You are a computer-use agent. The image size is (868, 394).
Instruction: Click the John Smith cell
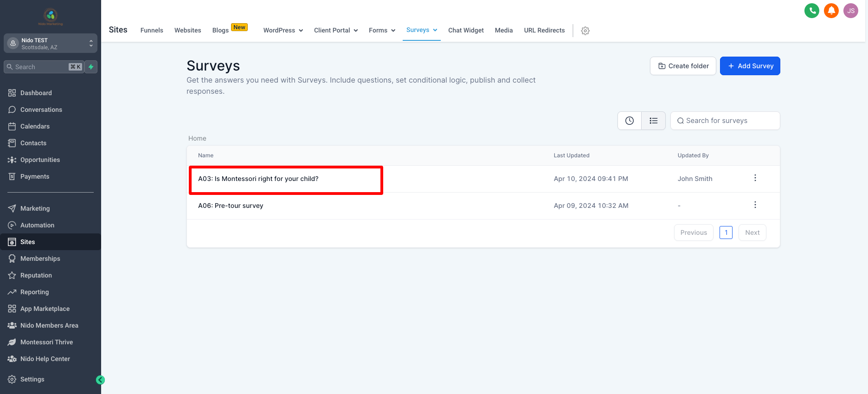695,179
